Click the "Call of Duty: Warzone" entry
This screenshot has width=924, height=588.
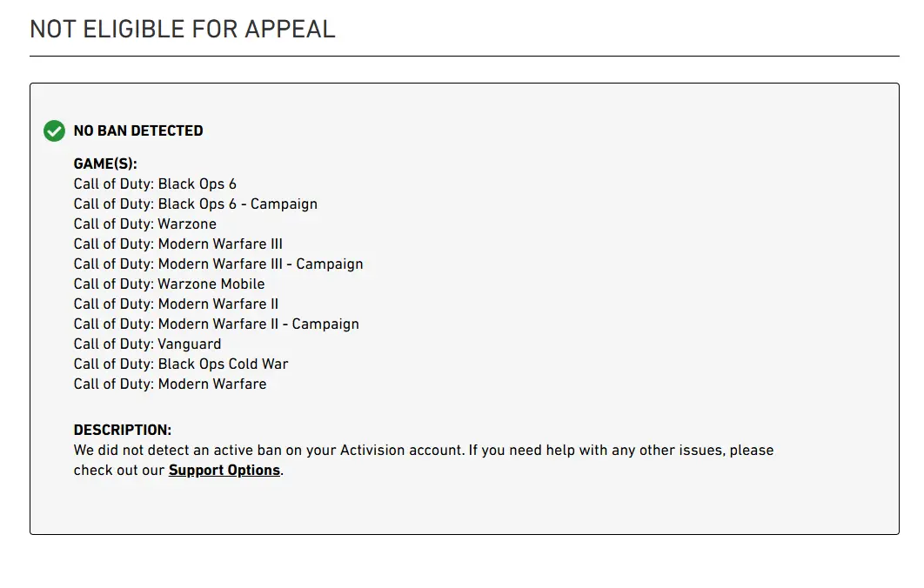point(145,224)
